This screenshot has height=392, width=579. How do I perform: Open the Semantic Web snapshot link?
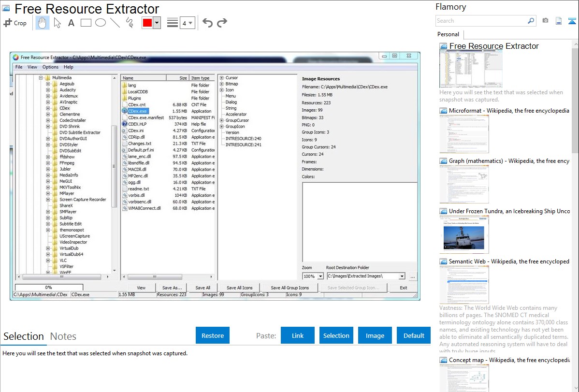pos(509,261)
